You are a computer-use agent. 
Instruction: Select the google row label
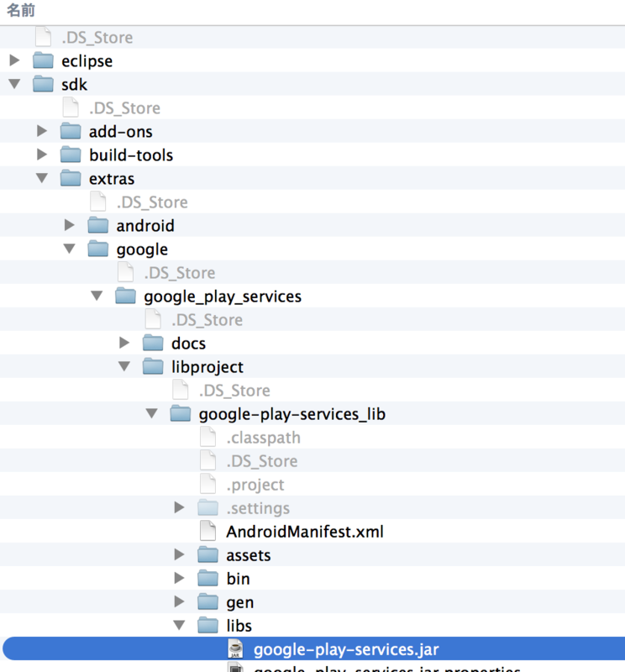tap(142, 249)
